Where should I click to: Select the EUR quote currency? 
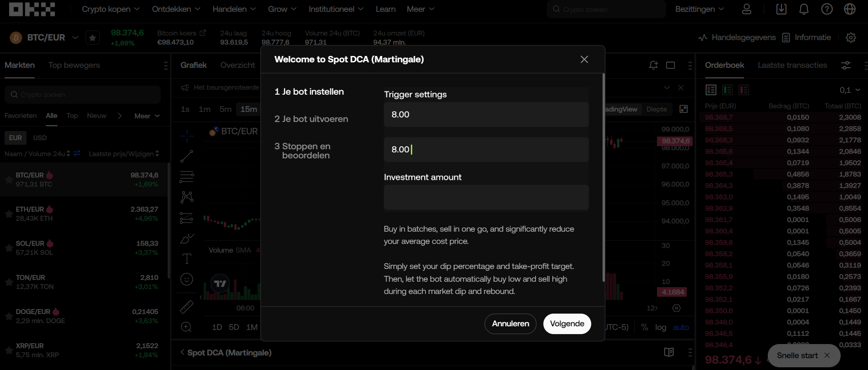(15, 137)
